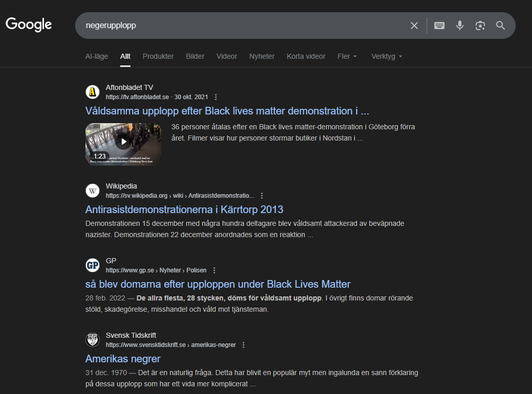This screenshot has width=532, height=394.
Task: Open the Bilder tab
Action: [195, 56]
